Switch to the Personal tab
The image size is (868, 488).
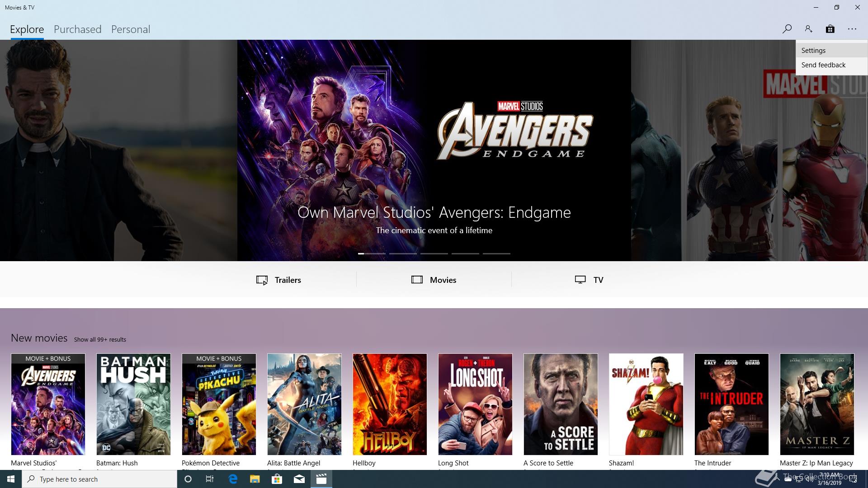click(131, 29)
